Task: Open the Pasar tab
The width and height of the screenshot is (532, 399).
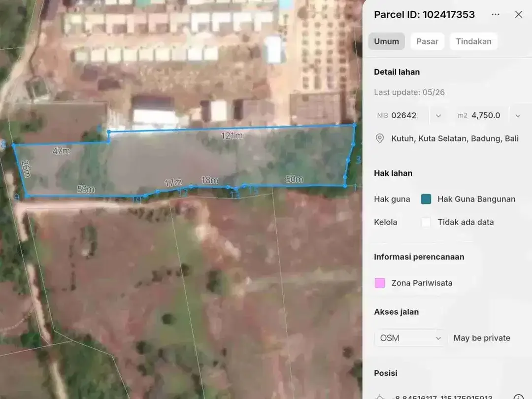Action: pos(427,41)
